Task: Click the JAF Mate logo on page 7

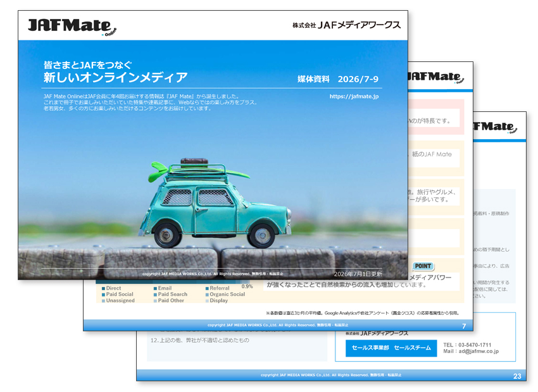Action: [435, 77]
